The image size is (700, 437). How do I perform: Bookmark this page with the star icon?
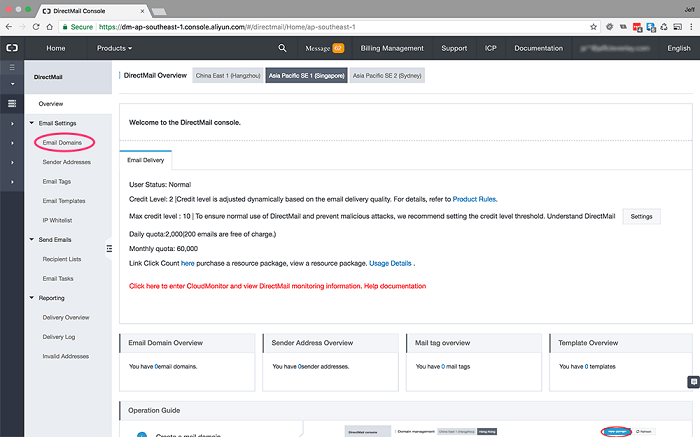tap(593, 27)
